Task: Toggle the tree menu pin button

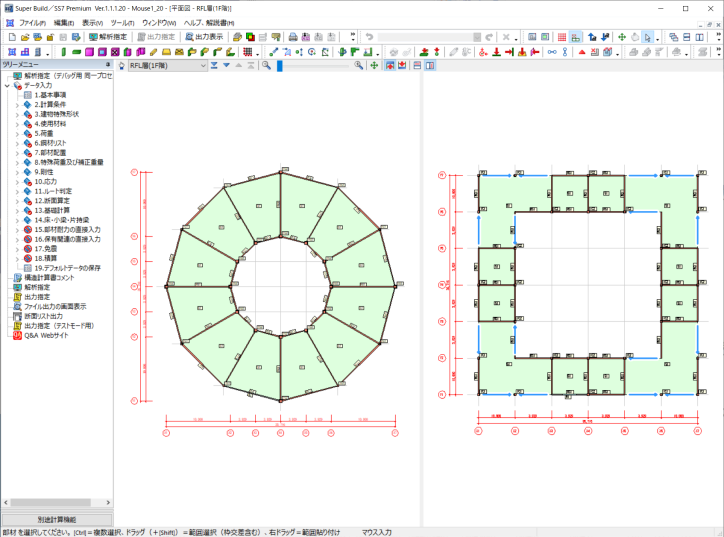Action: click(x=108, y=65)
